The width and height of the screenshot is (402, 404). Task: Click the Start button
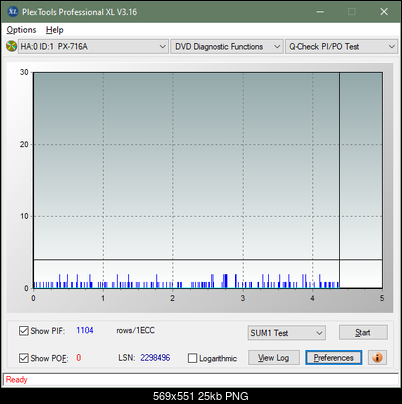(x=363, y=332)
